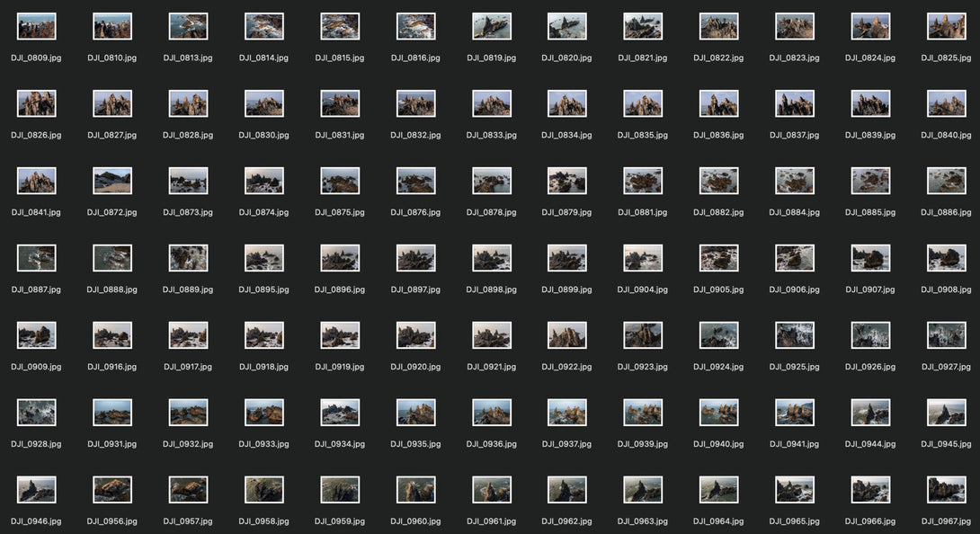Image resolution: width=980 pixels, height=534 pixels.
Task: Click the DJI_0839.jpg name label
Action: pos(870,135)
